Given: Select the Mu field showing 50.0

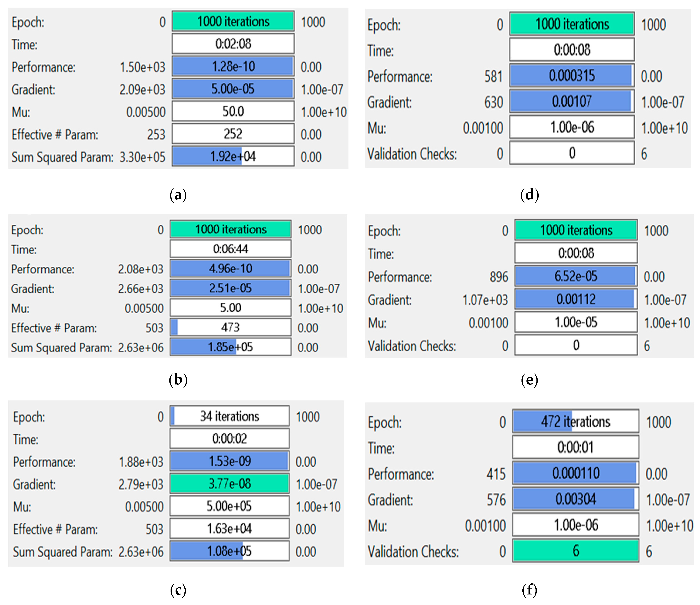Looking at the screenshot, I should click(x=233, y=111).
